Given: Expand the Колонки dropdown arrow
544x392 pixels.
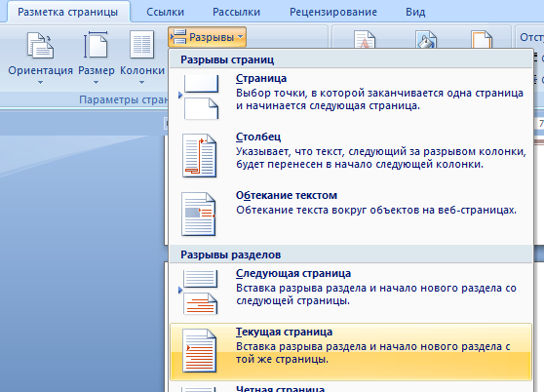Looking at the screenshot, I should [x=142, y=83].
